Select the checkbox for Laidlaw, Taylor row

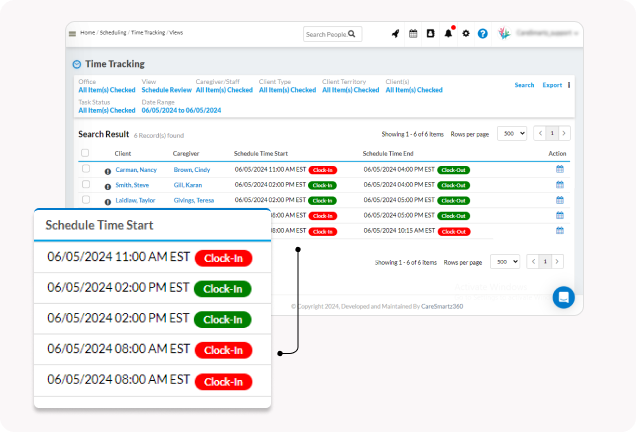pyautogui.click(x=85, y=200)
